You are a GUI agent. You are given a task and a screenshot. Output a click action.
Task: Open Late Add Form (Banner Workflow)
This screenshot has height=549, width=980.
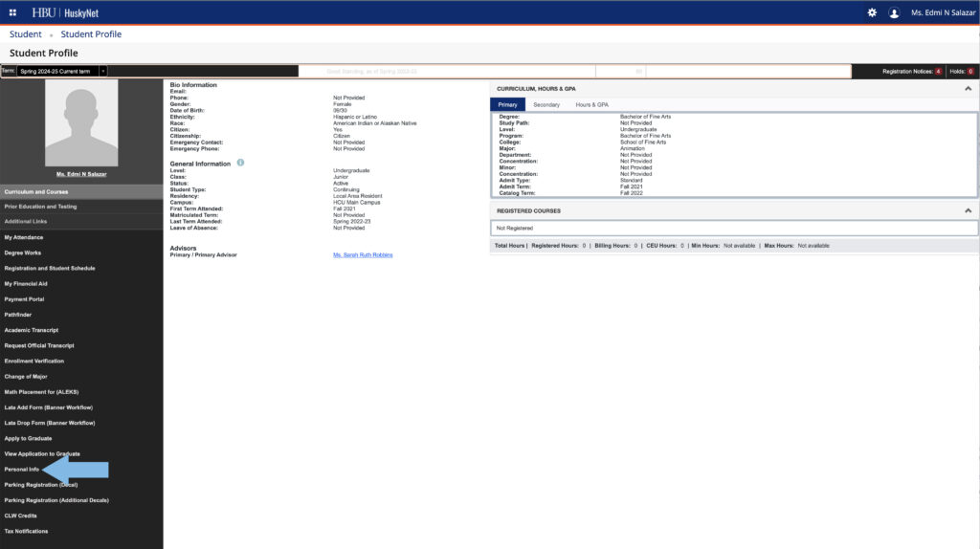pos(49,407)
